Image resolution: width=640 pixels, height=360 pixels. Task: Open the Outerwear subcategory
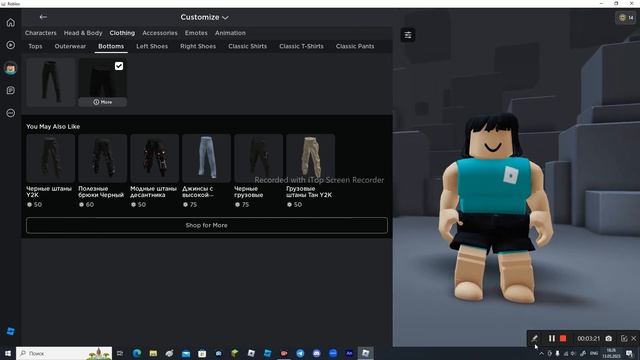tap(70, 46)
